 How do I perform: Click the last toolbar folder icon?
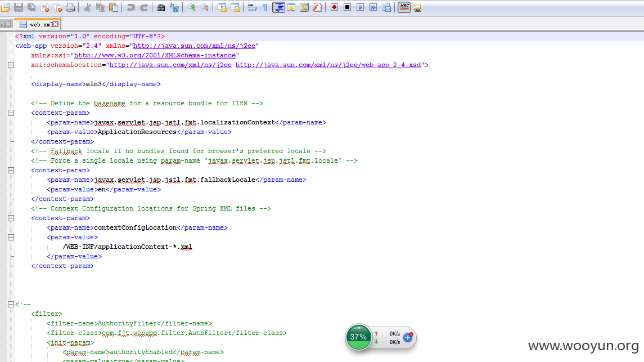click(x=417, y=7)
